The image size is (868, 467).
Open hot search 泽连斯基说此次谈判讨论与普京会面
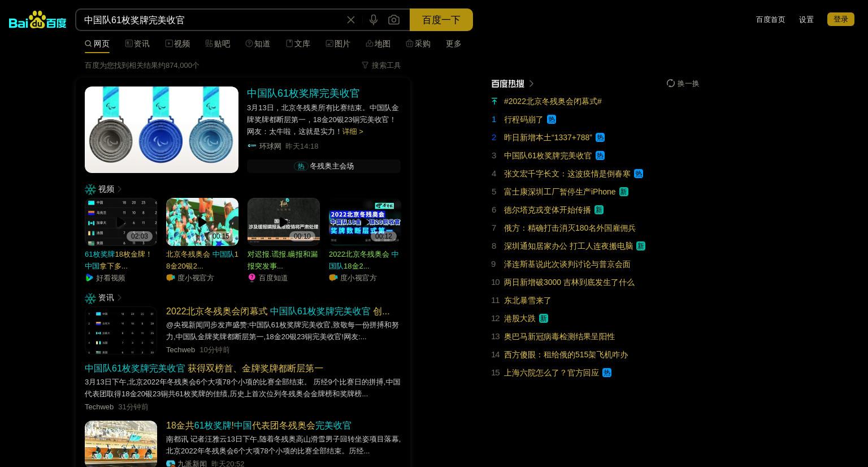567,264
